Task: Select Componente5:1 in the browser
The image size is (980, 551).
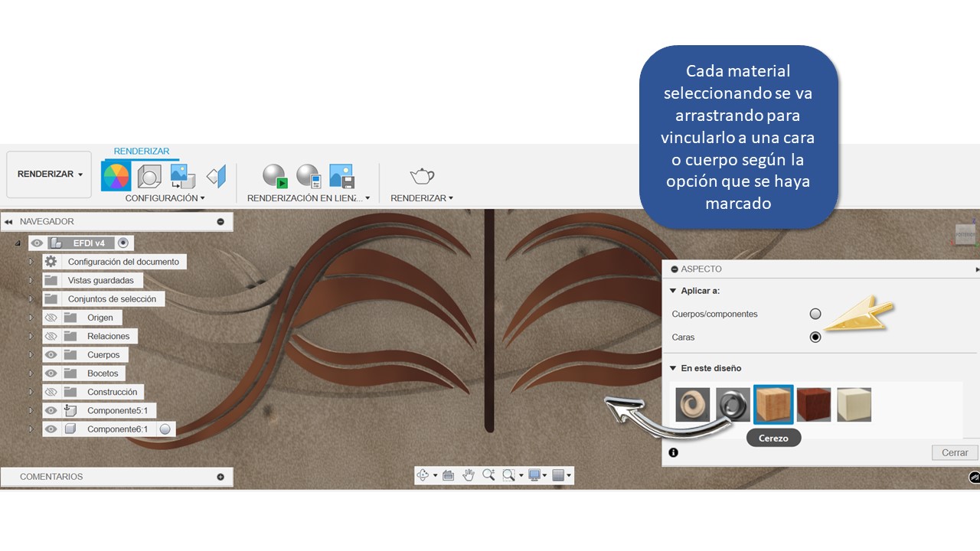Action: coord(117,411)
